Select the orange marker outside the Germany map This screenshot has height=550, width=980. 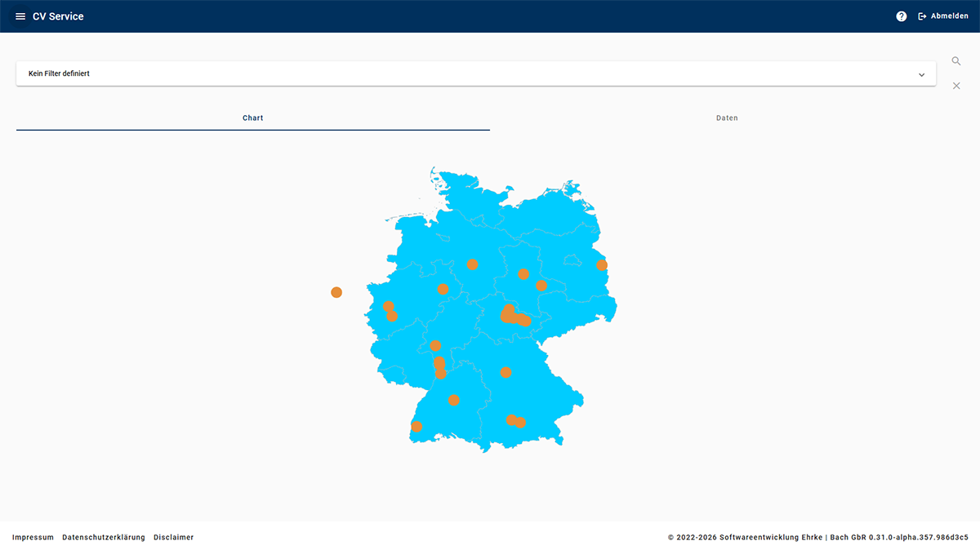336,292
